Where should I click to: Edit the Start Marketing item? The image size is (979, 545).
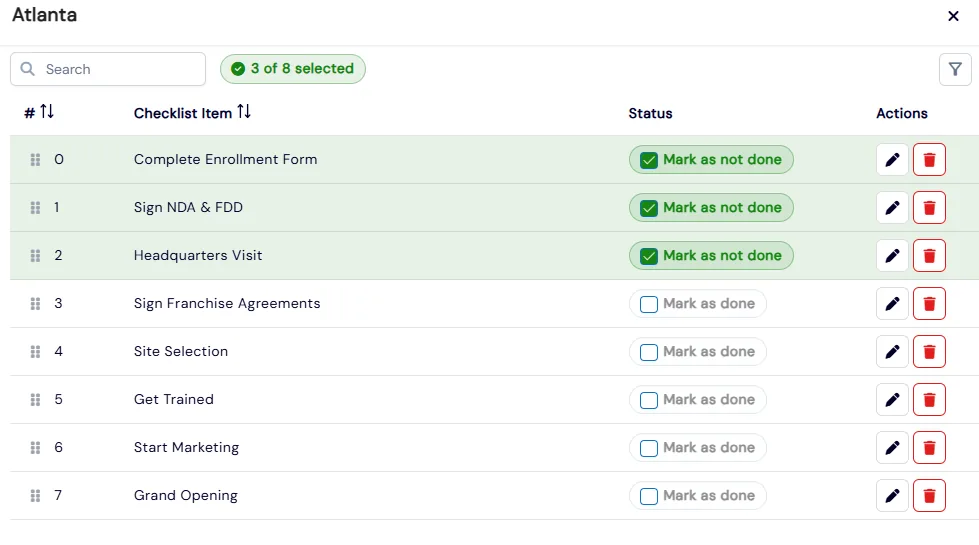click(x=892, y=448)
